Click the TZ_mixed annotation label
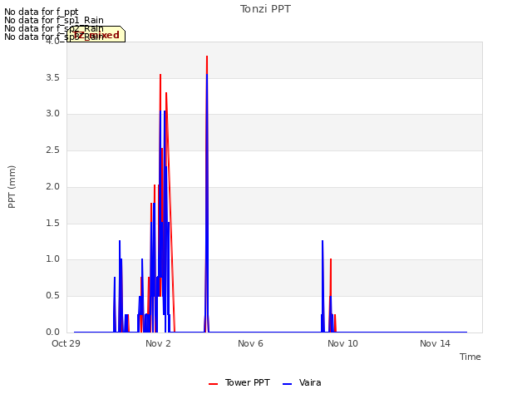Image resolution: width=532 pixels, height=399 pixels. tap(96, 34)
